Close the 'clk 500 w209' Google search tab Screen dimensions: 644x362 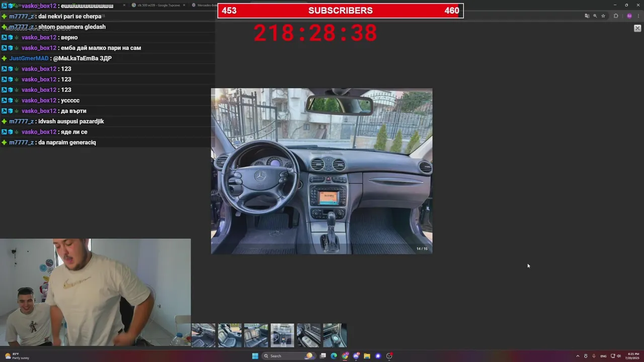tap(184, 5)
